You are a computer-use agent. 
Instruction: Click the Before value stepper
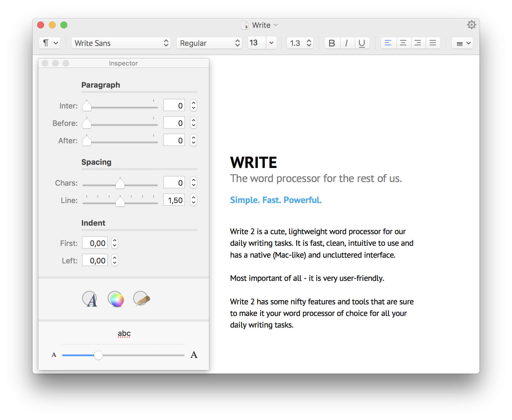(194, 123)
